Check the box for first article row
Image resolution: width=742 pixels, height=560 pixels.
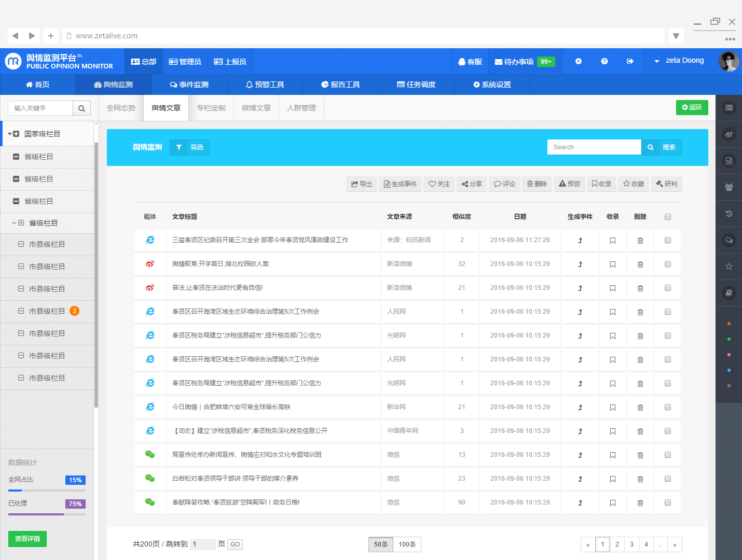coord(667,241)
